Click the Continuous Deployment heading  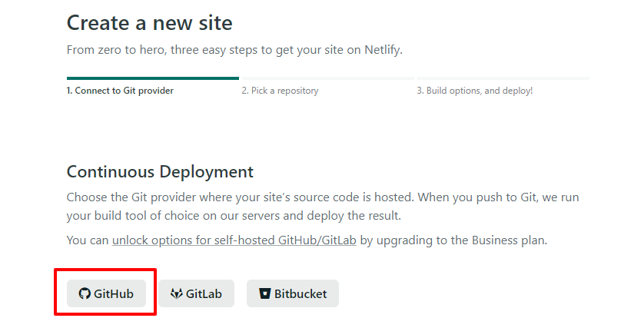[x=160, y=171]
